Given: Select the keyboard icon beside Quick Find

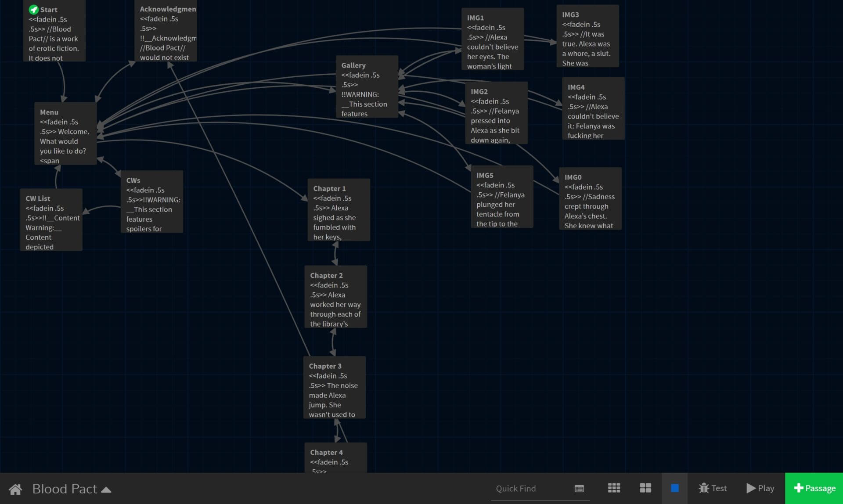Looking at the screenshot, I should (579, 488).
